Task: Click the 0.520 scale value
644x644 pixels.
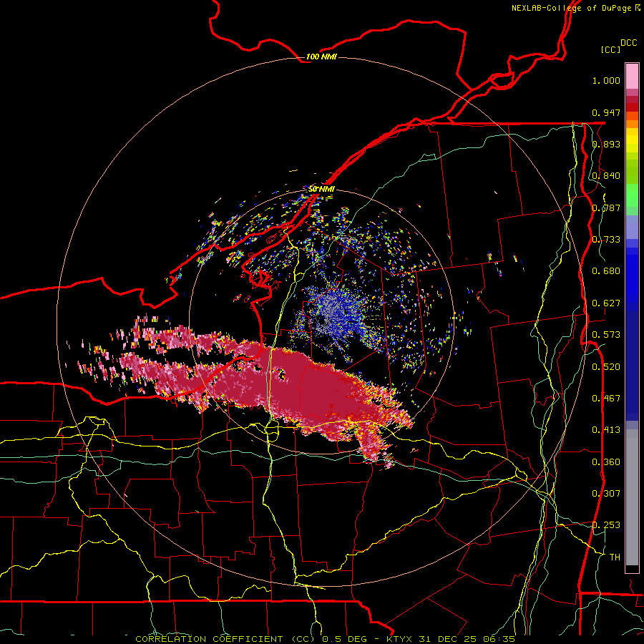Action: 606,367
